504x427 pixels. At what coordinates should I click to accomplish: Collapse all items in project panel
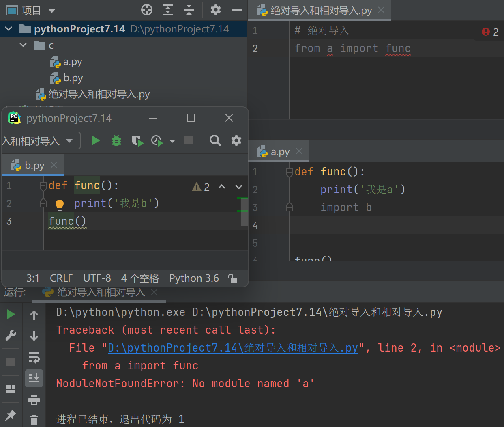coord(189,10)
